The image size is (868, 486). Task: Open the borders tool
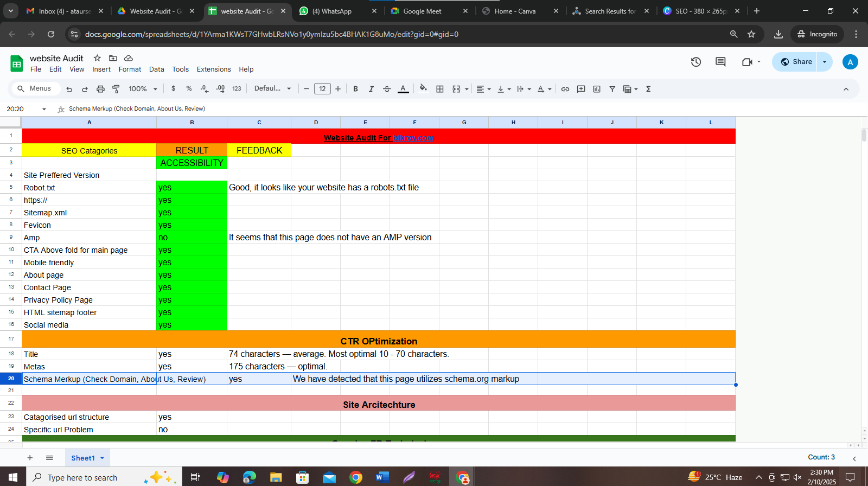pyautogui.click(x=440, y=89)
